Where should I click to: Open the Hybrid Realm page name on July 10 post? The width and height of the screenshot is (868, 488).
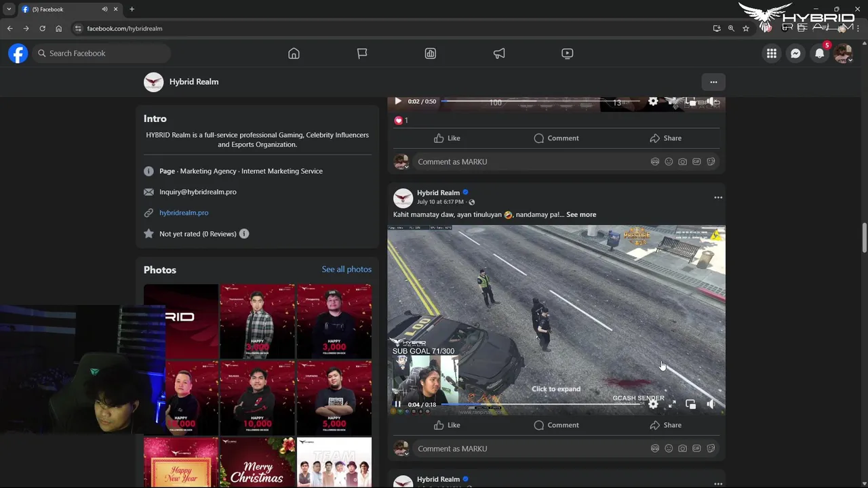[438, 192]
